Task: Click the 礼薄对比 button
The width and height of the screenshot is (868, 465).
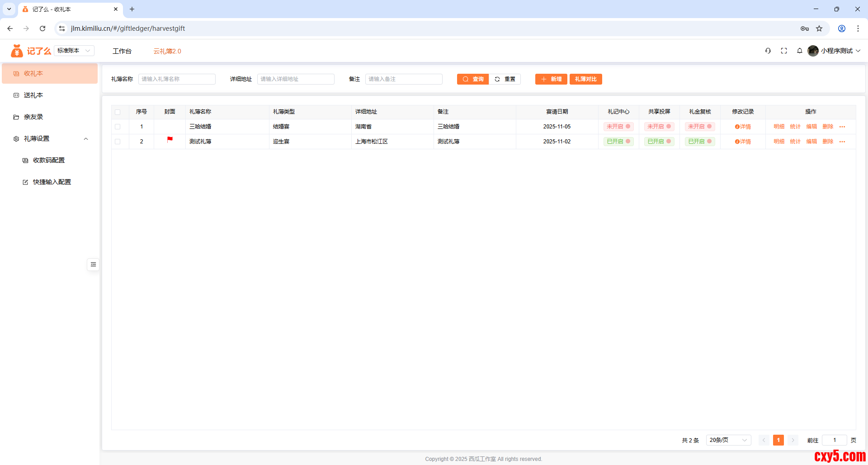Action: pos(585,79)
